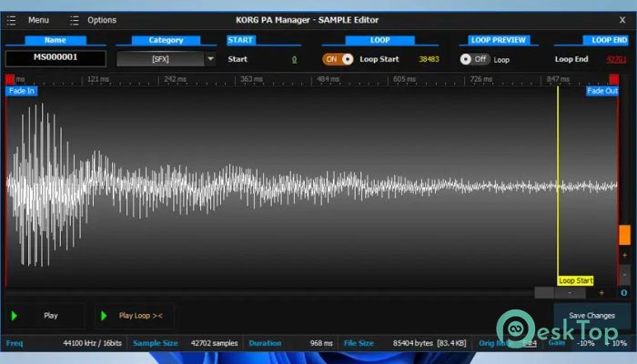The width and height of the screenshot is (637, 364).
Task: Click the 968 ms duration value
Action: click(321, 343)
